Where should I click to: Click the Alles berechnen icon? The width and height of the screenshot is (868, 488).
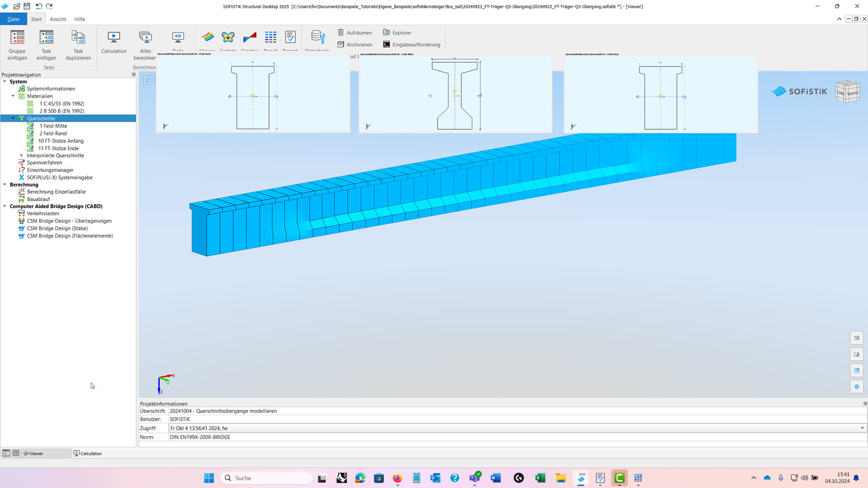(145, 38)
